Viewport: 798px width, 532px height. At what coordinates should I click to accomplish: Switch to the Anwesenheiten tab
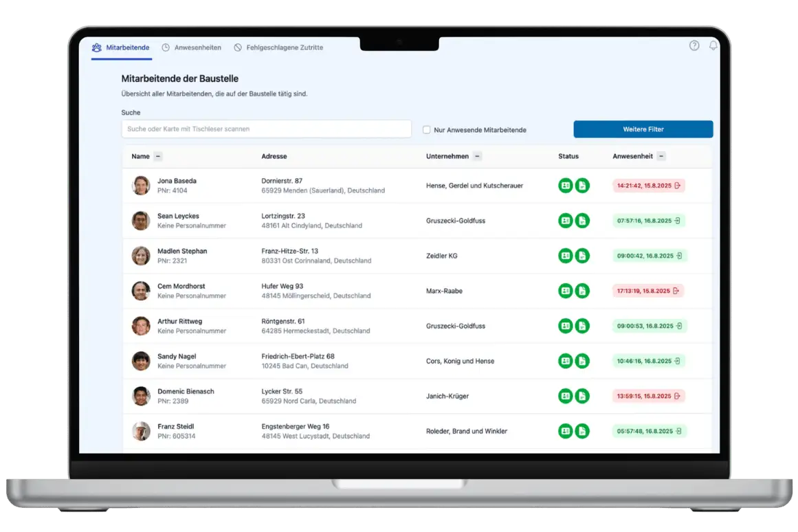pyautogui.click(x=197, y=47)
